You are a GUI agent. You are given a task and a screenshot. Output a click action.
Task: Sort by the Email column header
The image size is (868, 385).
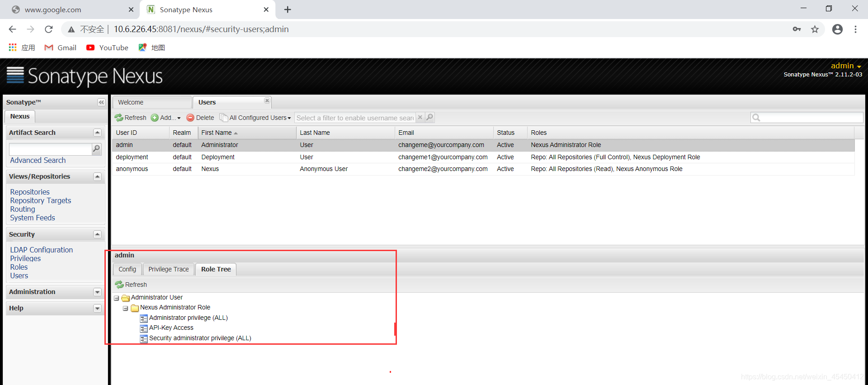tap(444, 133)
